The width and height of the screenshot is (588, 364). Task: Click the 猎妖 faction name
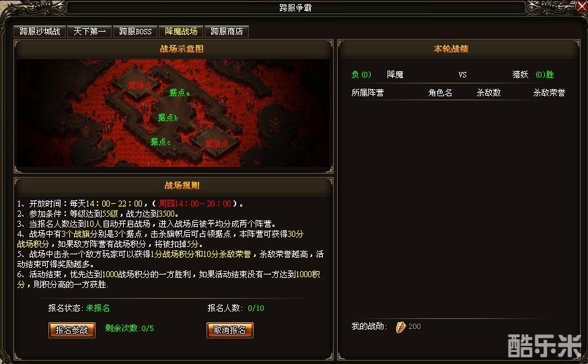(521, 75)
